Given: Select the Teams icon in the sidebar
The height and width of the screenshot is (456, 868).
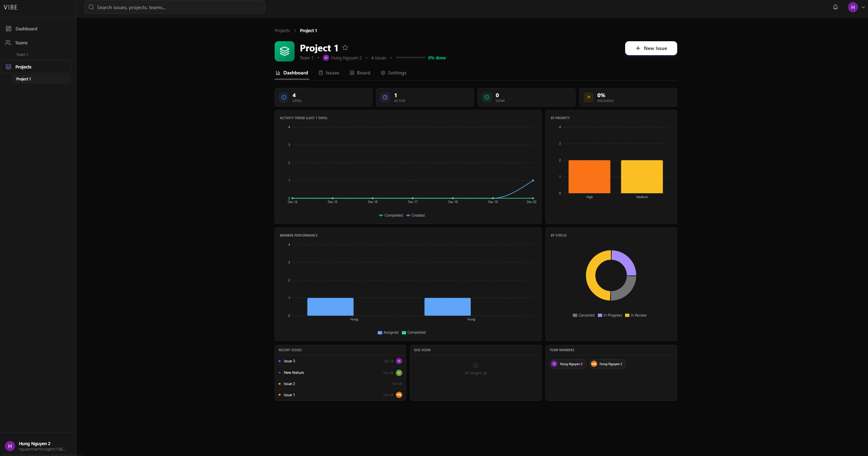Looking at the screenshot, I should coord(8,42).
